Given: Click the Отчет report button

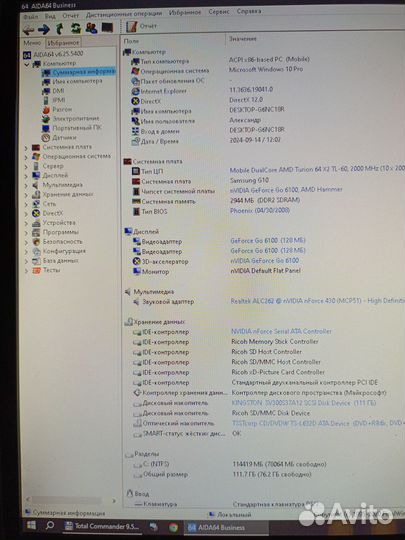Looking at the screenshot, I should coord(141,26).
